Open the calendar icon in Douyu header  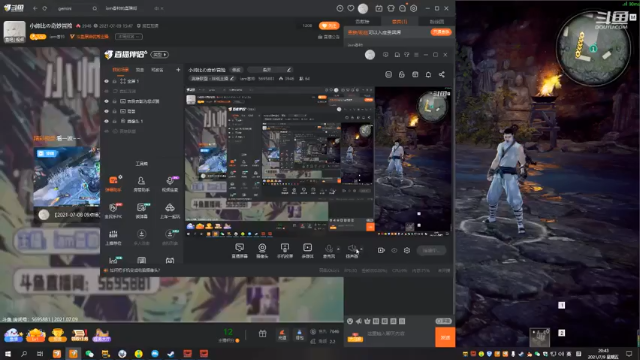tap(379, 8)
